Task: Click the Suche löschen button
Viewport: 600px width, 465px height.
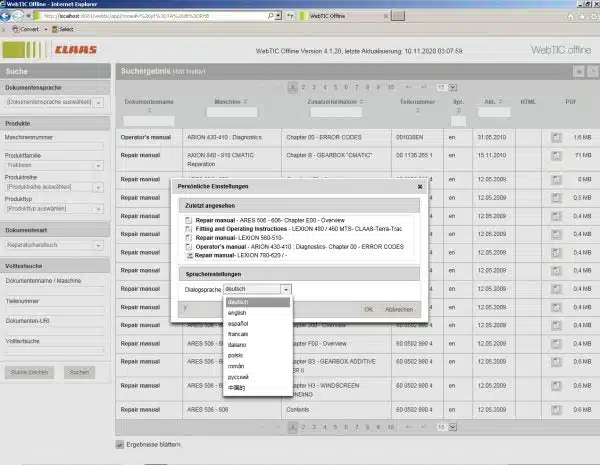Action: point(29,372)
